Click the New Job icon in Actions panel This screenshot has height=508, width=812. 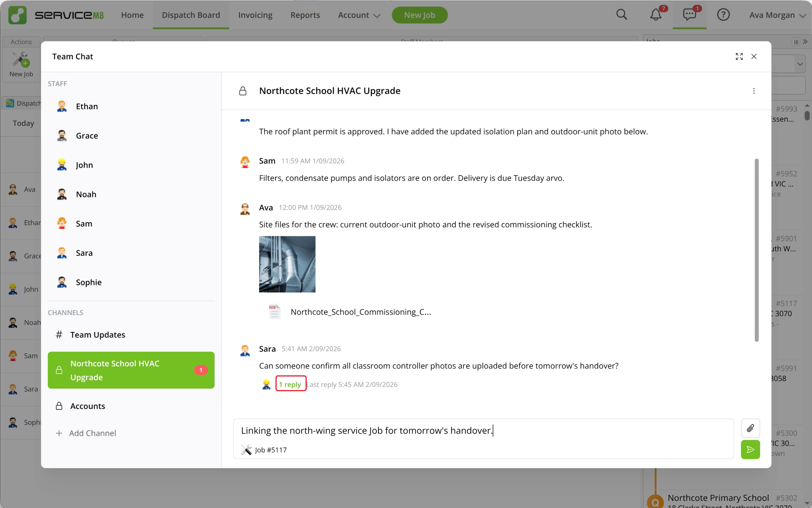[21, 59]
